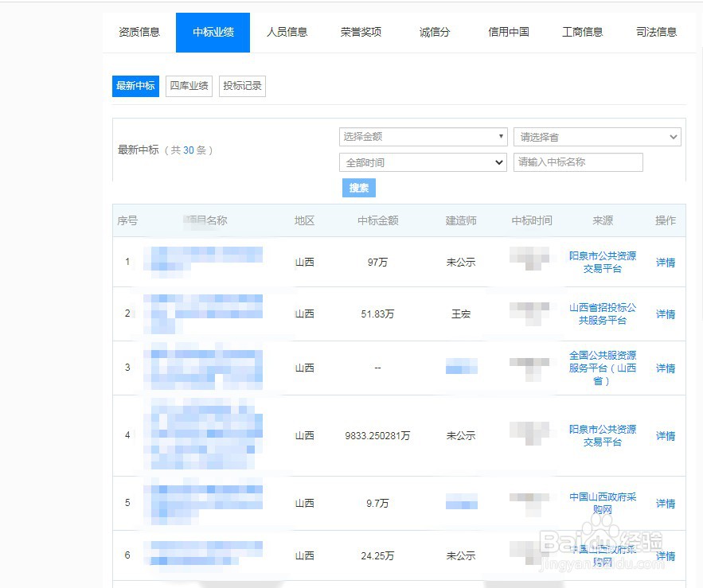Click the 9.7万 amount cell

tap(377, 504)
